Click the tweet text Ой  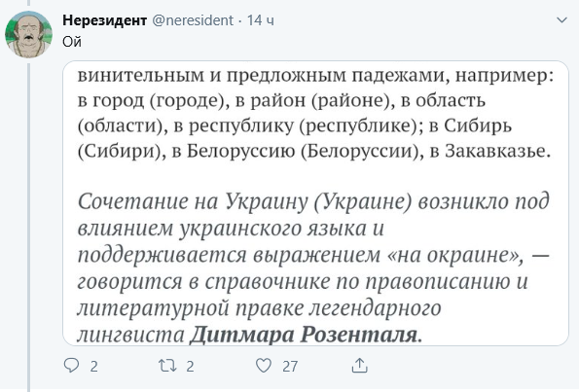(x=72, y=42)
